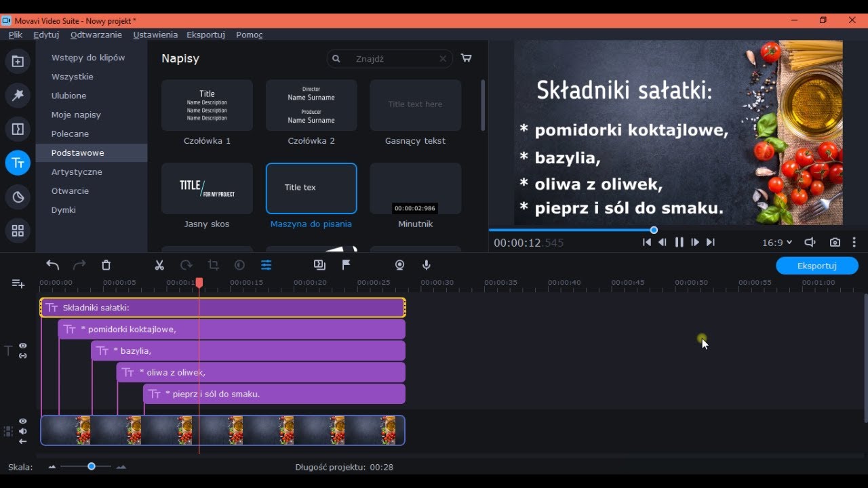The height and width of the screenshot is (488, 868).
Task: Open the Odtwarzanie menu
Action: pos(96,35)
